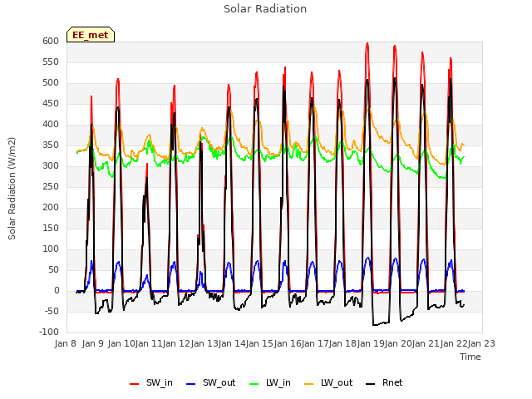Click the -100 y-axis tick label
Image resolution: width=532 pixels, height=399 pixels.
pos(49,332)
